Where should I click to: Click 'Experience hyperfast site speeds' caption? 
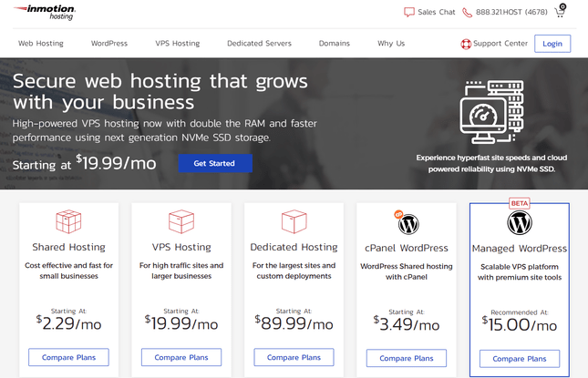coord(491,163)
